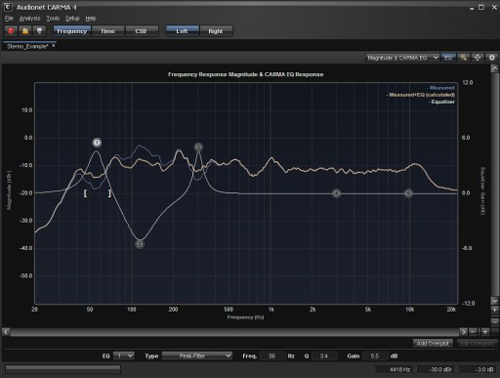500x378 pixels.
Task: Minimize the CARMA window
Action: (x=472, y=8)
